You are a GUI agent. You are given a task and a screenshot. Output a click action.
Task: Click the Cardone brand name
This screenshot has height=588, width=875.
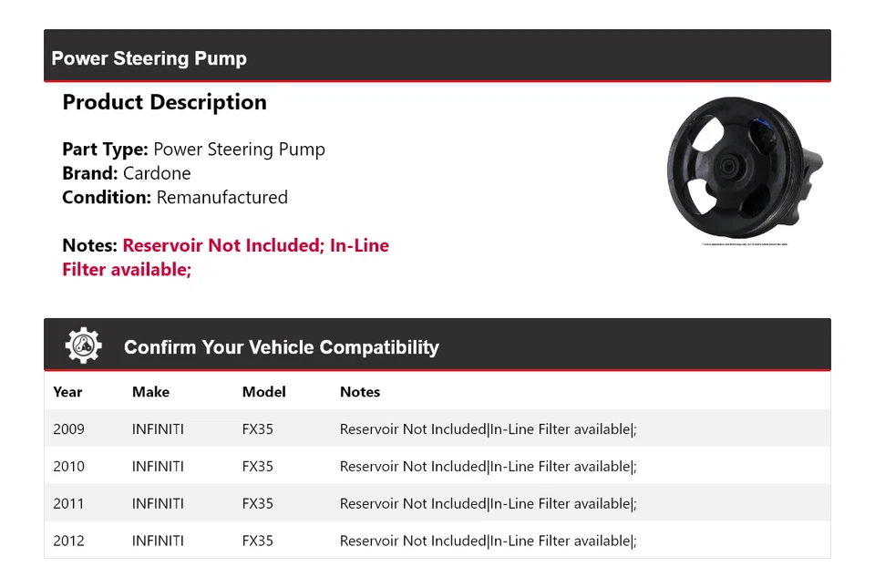point(157,173)
